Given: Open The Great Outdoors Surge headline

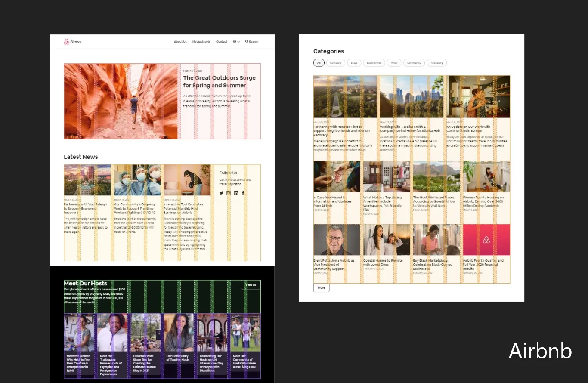Looking at the screenshot, I should point(219,82).
